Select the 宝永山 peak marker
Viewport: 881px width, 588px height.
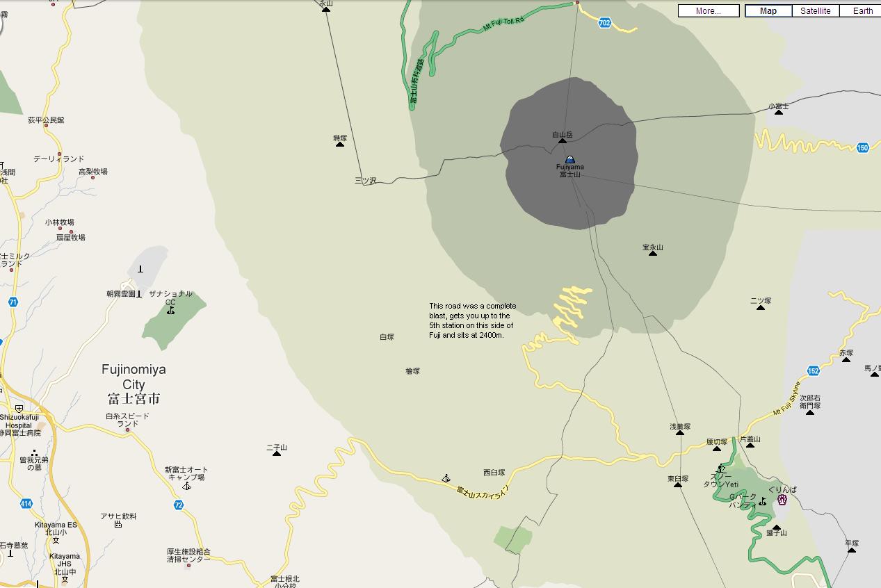pos(653,254)
